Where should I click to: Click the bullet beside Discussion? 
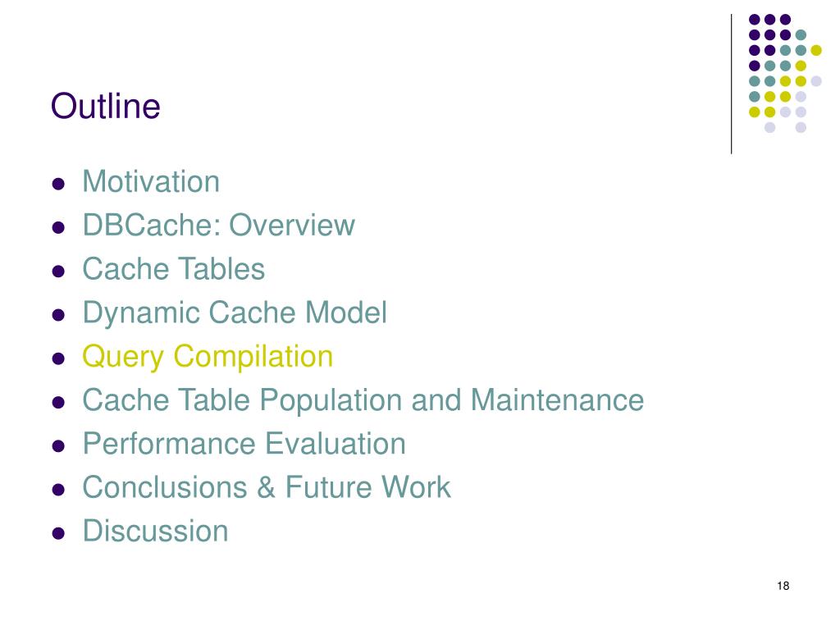coord(58,533)
